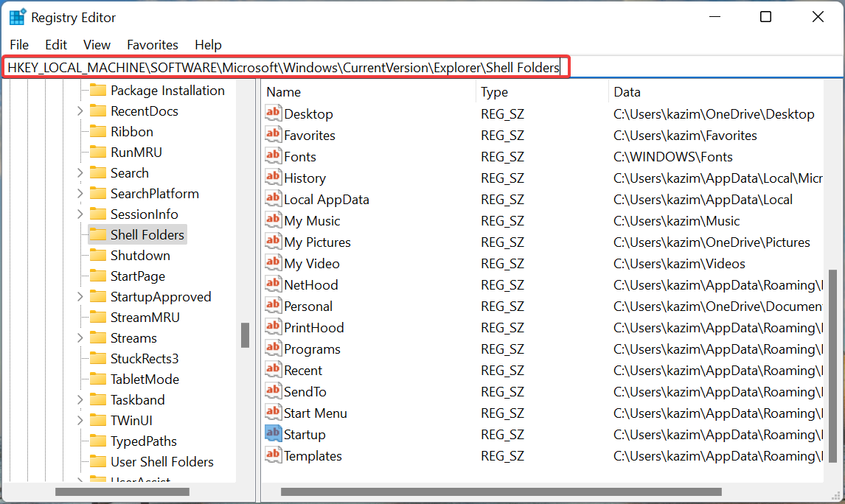The image size is (845, 504).
Task: Click data C:\WINDOWS\Fonts
Action: pos(673,157)
